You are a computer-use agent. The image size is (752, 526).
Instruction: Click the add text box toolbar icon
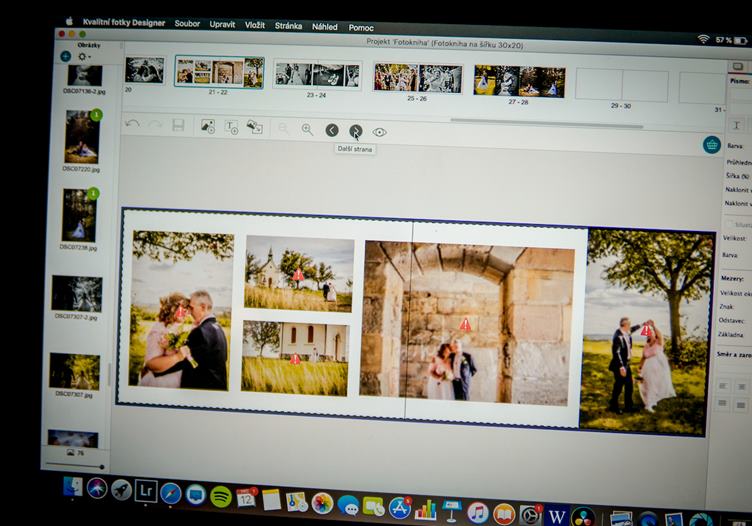point(232,127)
